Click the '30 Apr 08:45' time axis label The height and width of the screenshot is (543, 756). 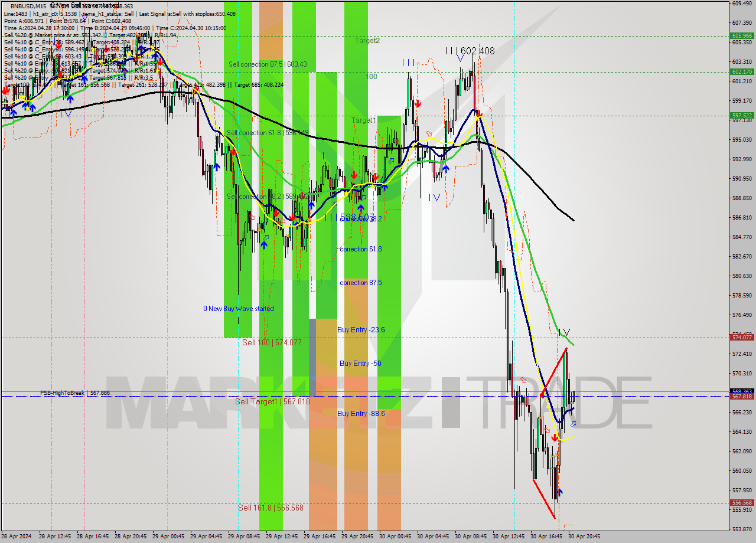pyautogui.click(x=471, y=537)
